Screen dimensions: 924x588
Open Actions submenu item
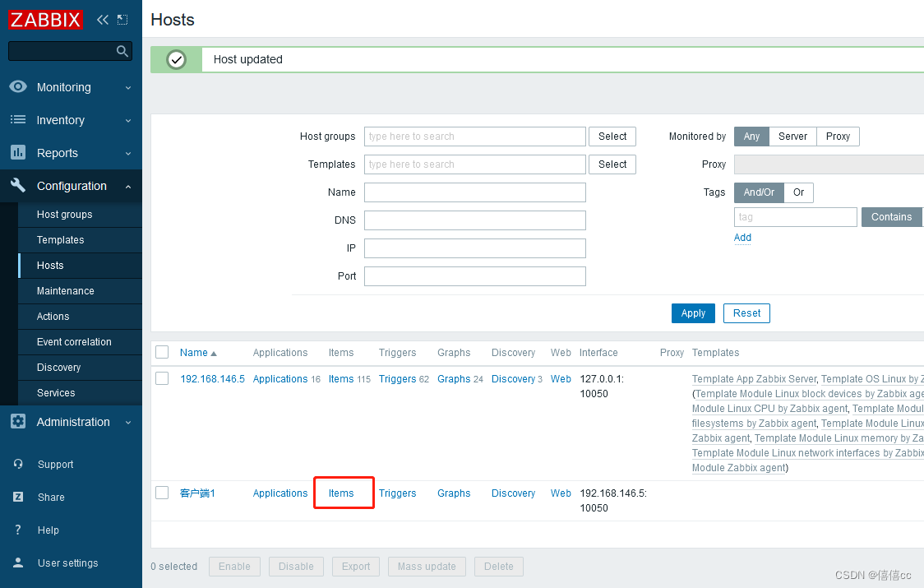click(80, 316)
